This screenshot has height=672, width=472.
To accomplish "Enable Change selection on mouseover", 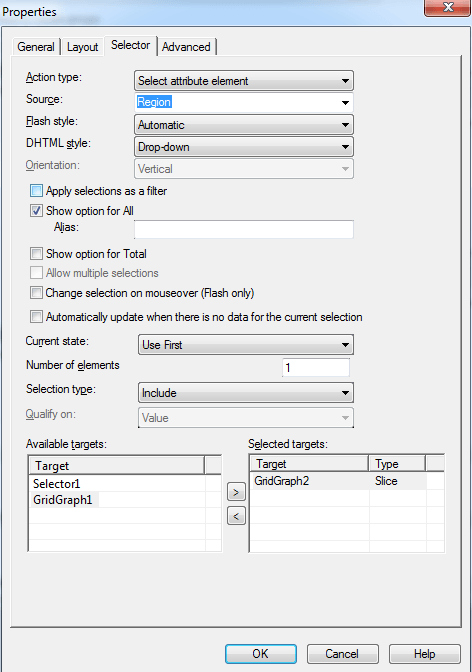I will pyautogui.click(x=36, y=293).
